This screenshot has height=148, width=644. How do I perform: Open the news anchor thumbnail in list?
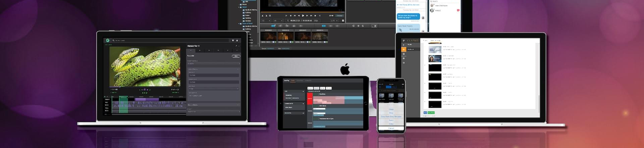[x=435, y=59]
